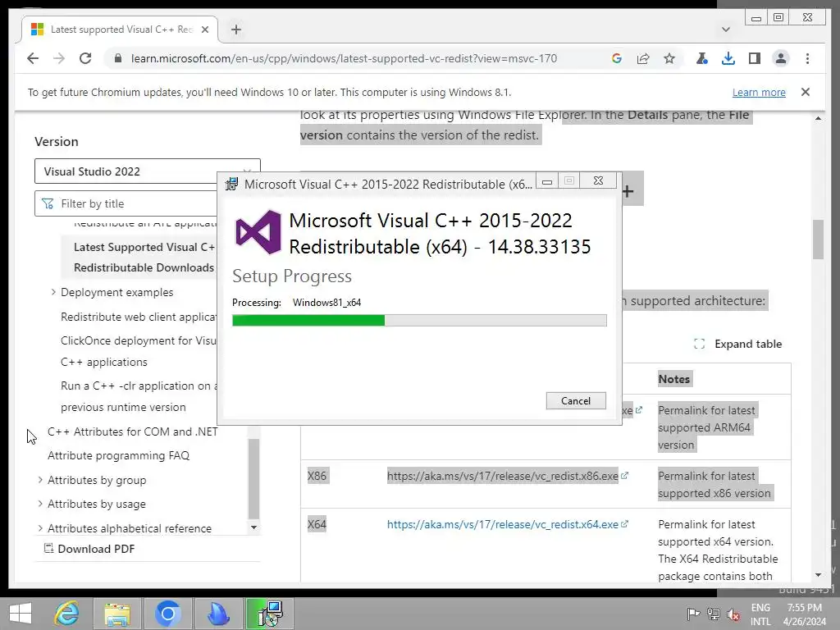Click the X86 architecture cell
The image size is (840, 630).
(x=317, y=476)
